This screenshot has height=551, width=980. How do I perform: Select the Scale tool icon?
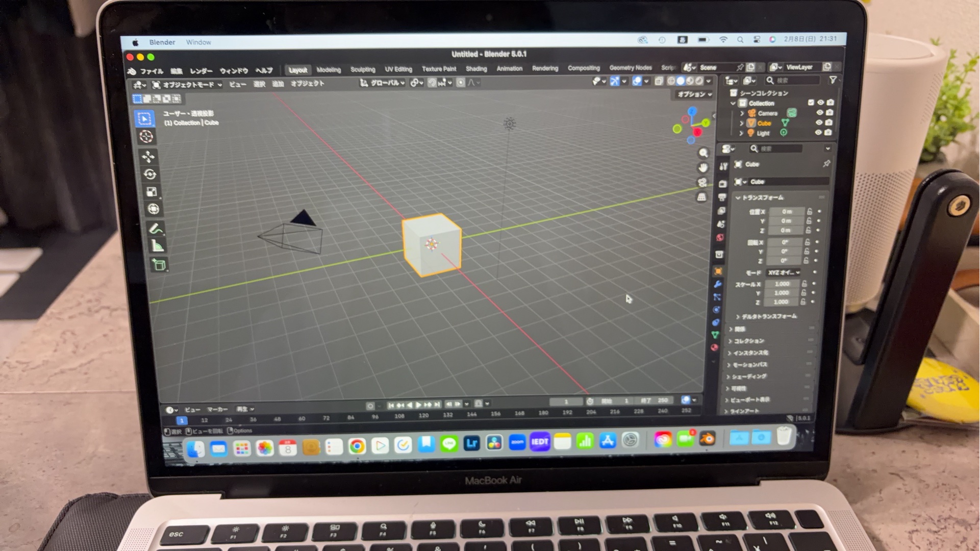click(151, 192)
